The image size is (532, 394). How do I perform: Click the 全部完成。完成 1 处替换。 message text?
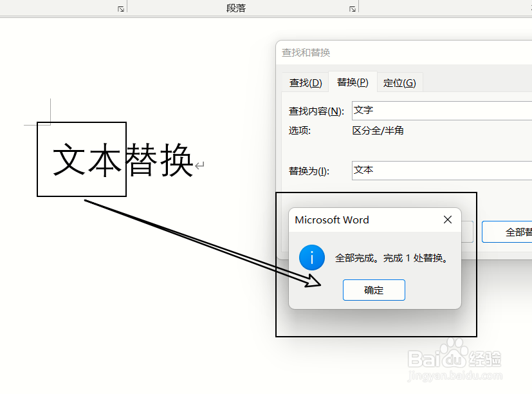point(392,258)
